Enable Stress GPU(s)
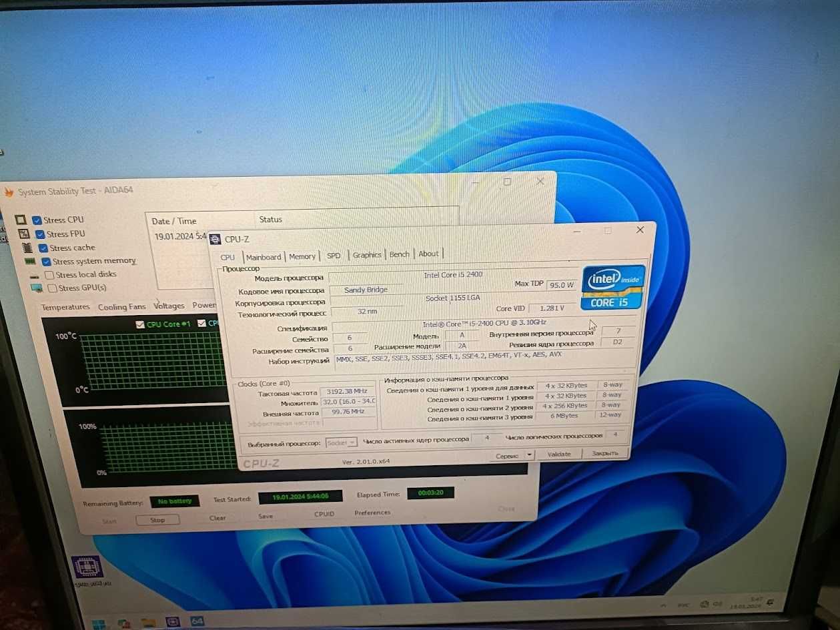The height and width of the screenshot is (630, 840). click(52, 288)
